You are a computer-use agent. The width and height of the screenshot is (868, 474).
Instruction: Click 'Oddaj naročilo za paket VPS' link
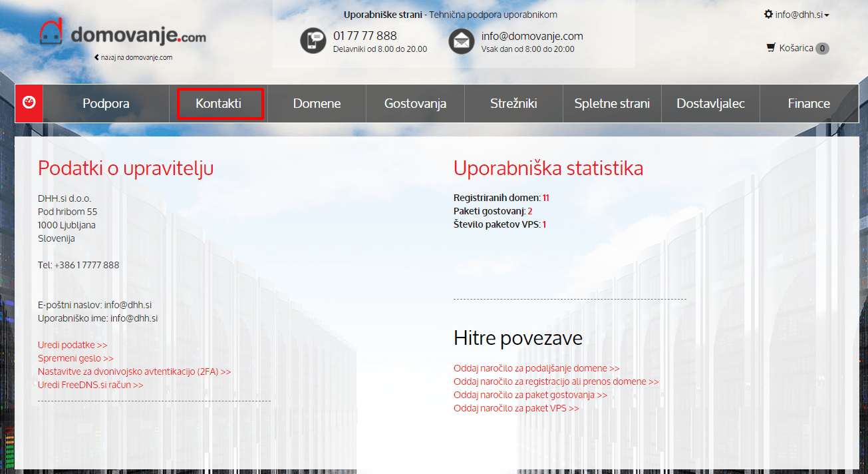click(x=516, y=408)
